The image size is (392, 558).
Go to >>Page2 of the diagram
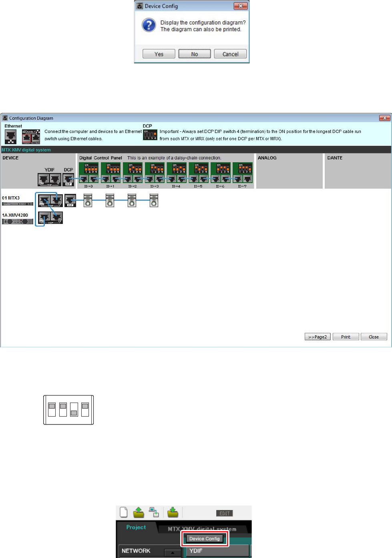coord(318,337)
